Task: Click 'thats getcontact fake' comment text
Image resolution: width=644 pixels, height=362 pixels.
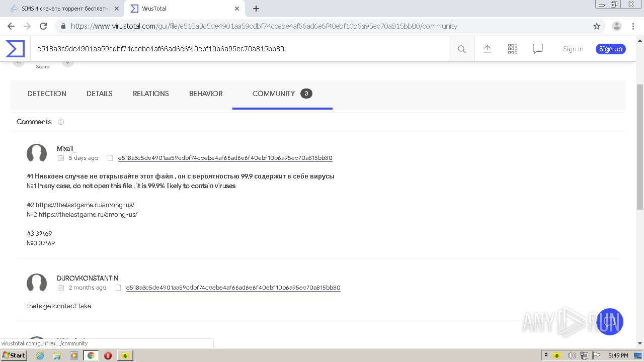Action: point(59,306)
